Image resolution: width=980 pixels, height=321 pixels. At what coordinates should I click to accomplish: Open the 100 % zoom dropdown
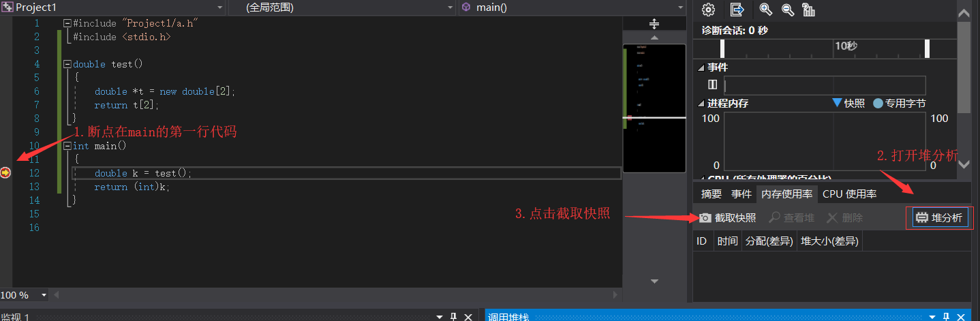coord(44,295)
